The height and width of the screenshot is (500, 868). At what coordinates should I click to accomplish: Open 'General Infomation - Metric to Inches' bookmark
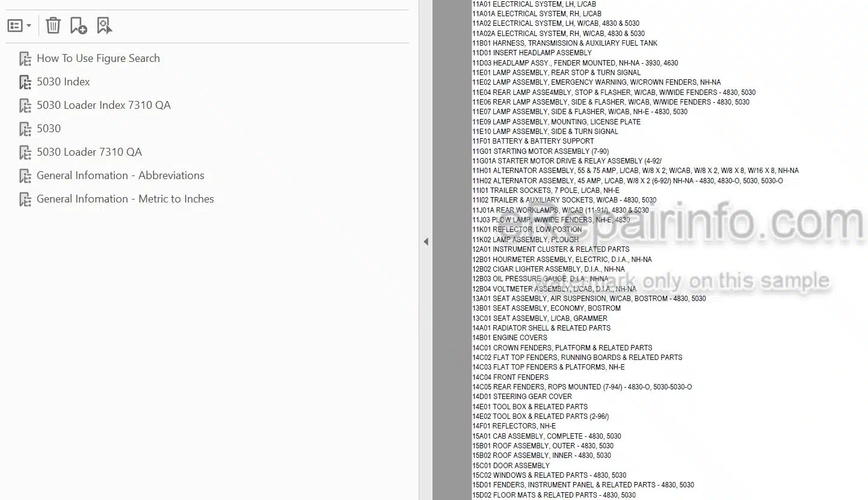pyautogui.click(x=125, y=199)
